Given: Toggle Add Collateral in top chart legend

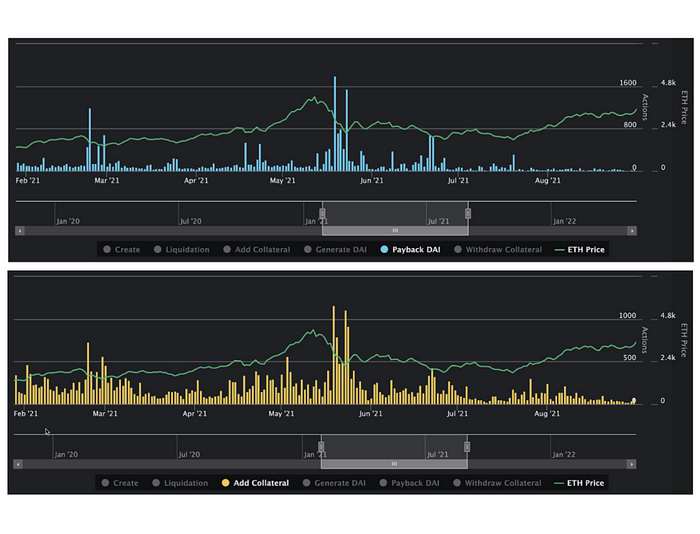Looking at the screenshot, I should coord(257,250).
